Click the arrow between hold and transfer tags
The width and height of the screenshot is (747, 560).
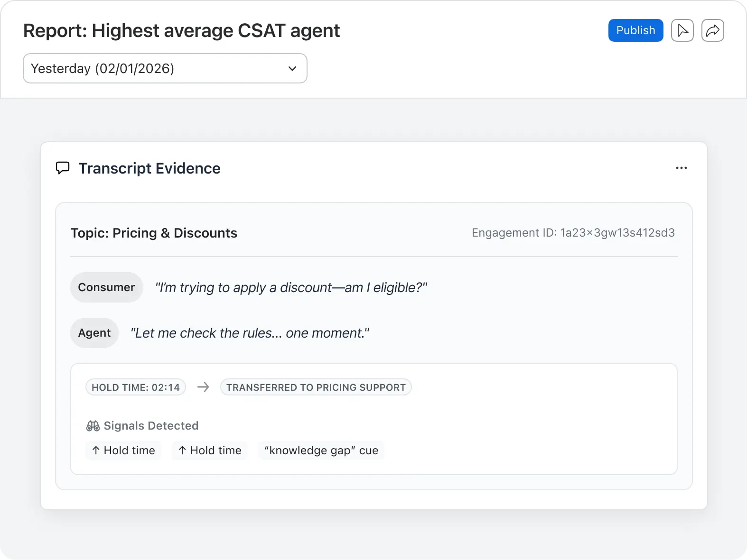(x=203, y=387)
